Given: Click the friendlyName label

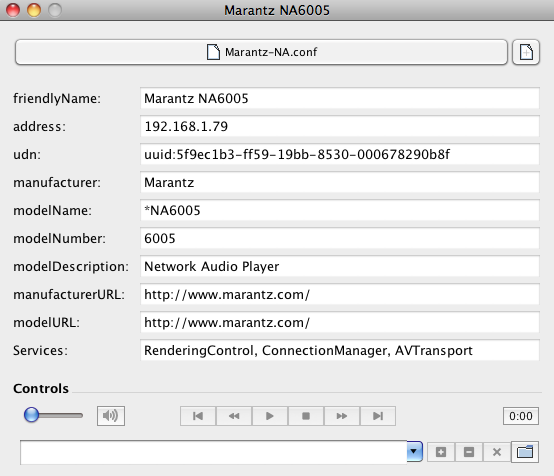Looking at the screenshot, I should point(57,98).
